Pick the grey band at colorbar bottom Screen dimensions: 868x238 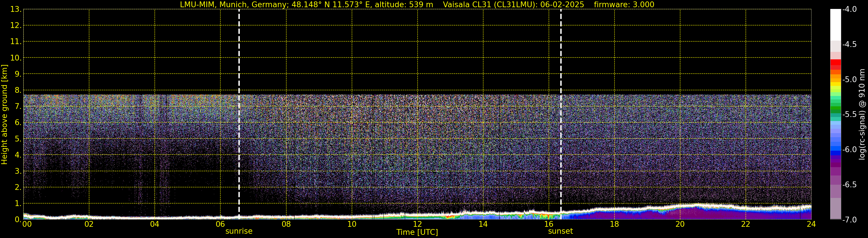836,208
